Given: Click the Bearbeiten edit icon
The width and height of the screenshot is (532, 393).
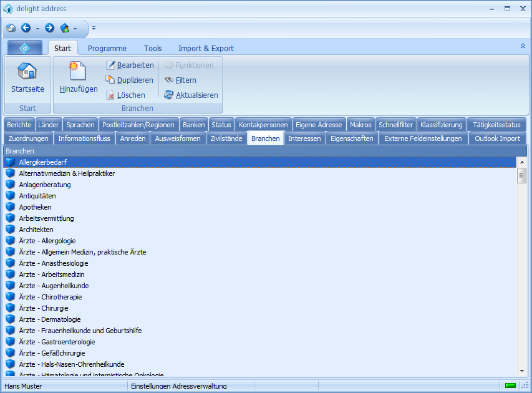Looking at the screenshot, I should (x=110, y=65).
